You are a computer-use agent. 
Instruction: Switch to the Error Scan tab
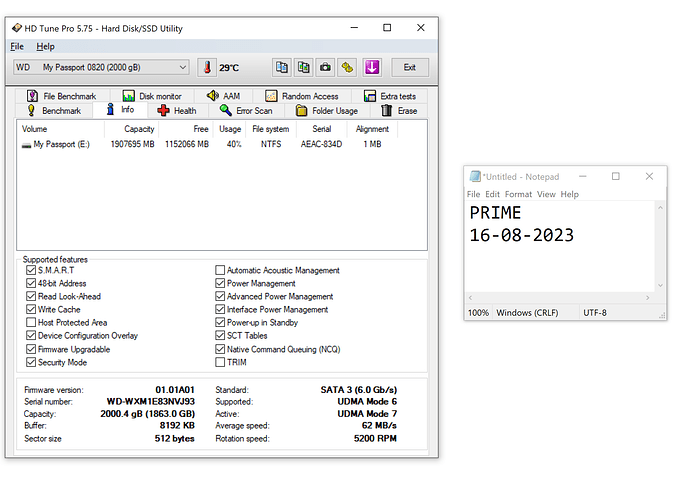pyautogui.click(x=246, y=110)
